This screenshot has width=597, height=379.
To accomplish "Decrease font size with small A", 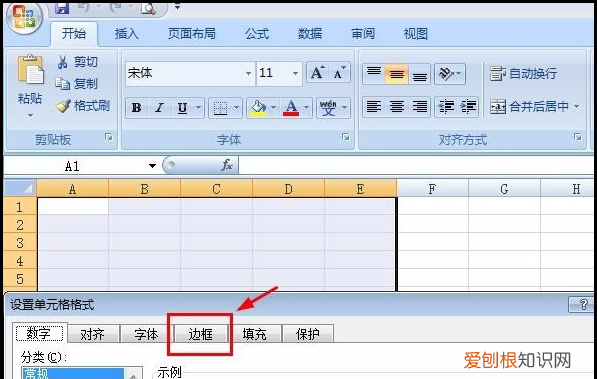I will point(339,72).
